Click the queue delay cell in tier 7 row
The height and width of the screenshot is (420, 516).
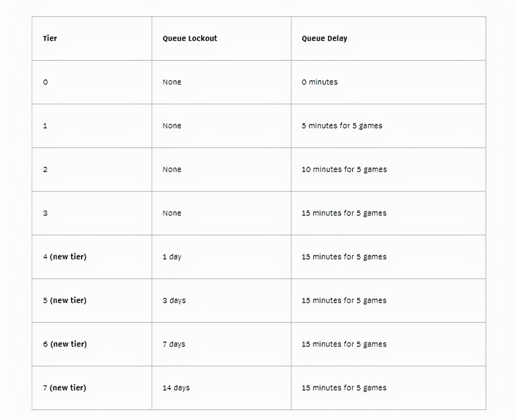click(x=344, y=388)
